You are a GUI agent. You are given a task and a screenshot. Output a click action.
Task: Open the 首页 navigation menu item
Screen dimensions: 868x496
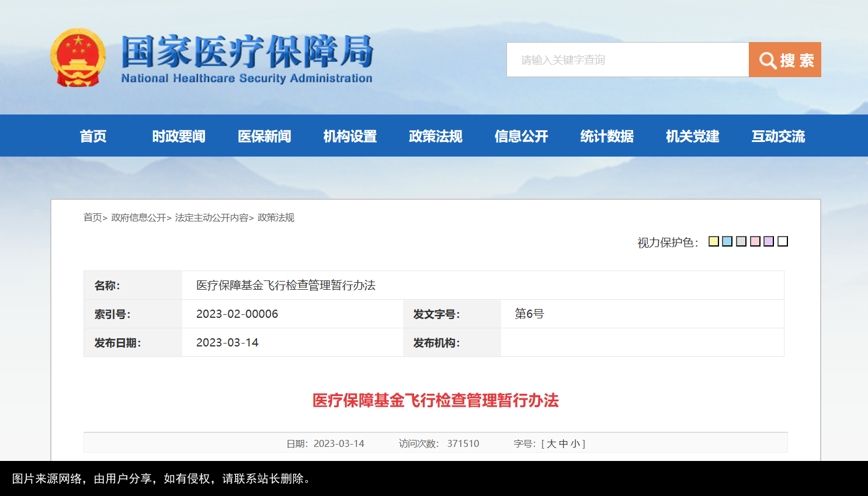click(x=93, y=136)
